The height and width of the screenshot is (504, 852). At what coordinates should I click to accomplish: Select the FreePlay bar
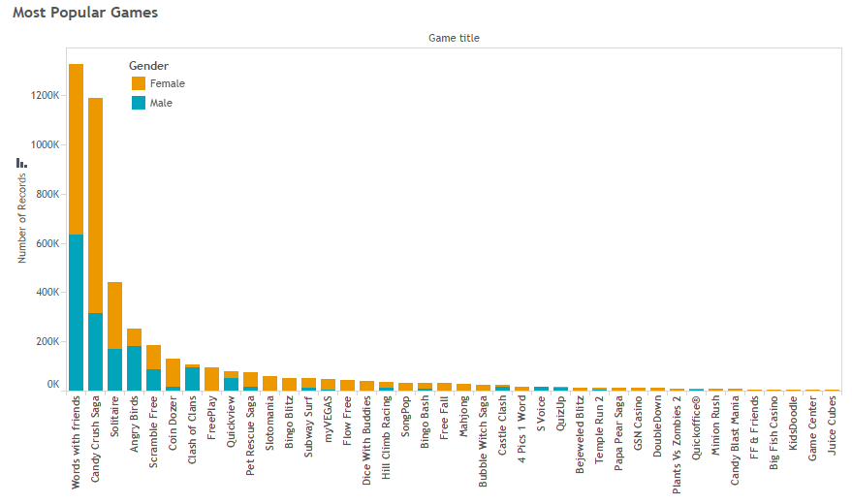tap(212, 379)
